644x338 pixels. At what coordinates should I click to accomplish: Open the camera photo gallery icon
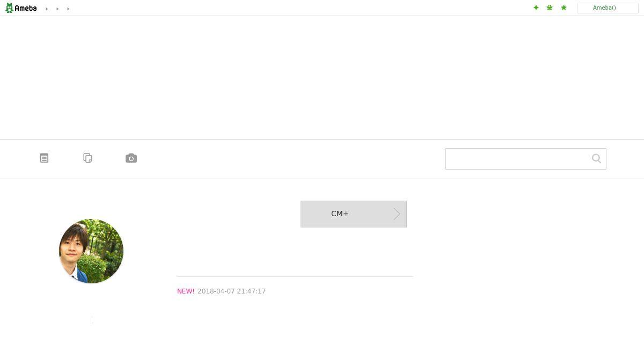coord(131,158)
